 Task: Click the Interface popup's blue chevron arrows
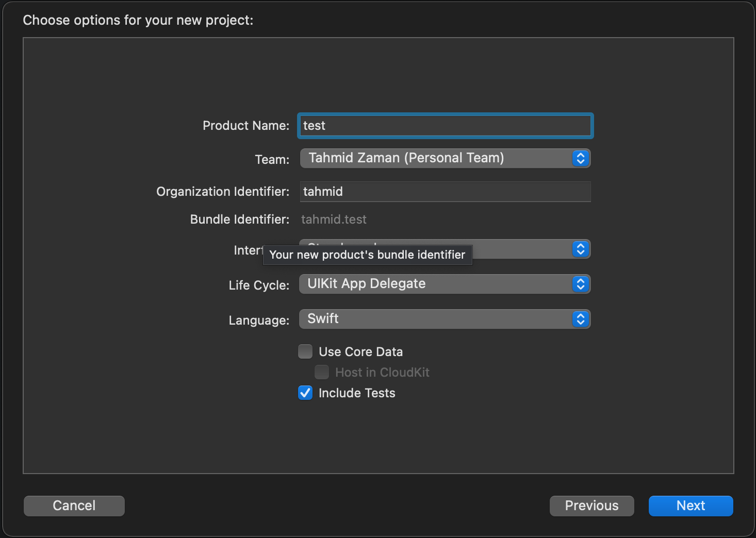pos(581,249)
